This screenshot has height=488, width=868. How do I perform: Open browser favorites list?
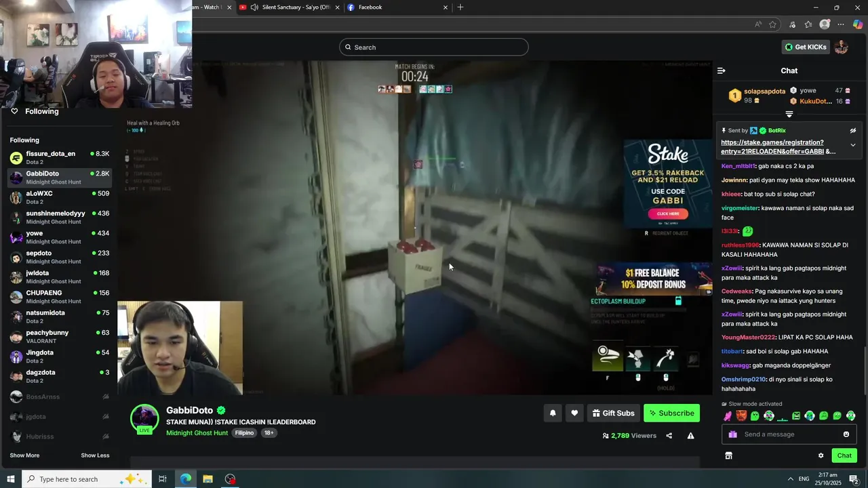[808, 24]
